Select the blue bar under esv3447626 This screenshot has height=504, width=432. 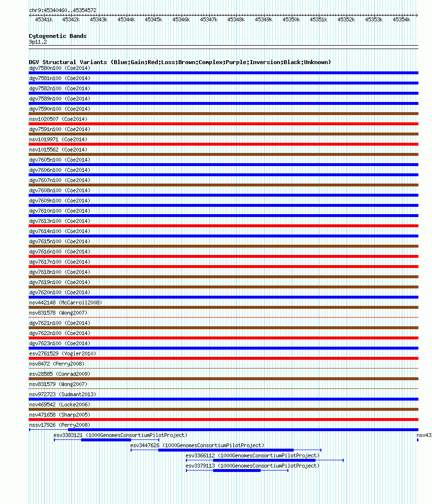coord(226,450)
